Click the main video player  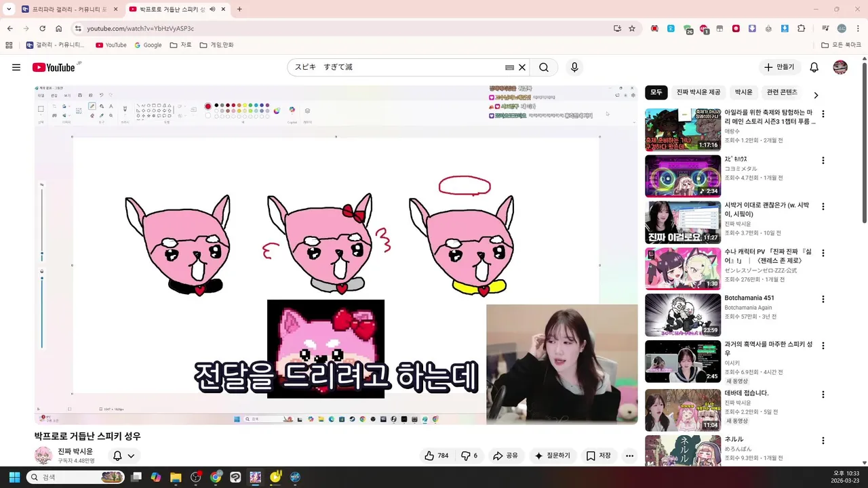point(336,255)
